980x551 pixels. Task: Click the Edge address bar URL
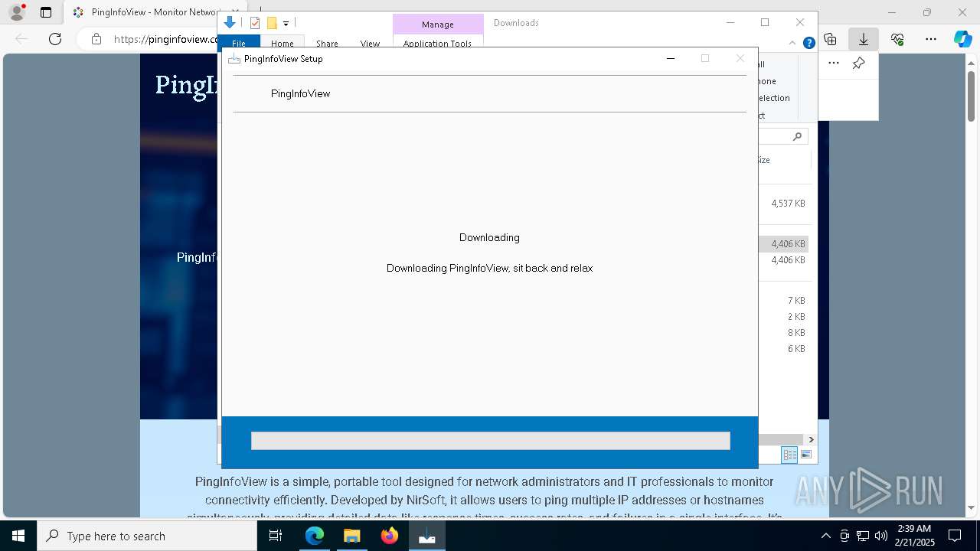[165, 39]
